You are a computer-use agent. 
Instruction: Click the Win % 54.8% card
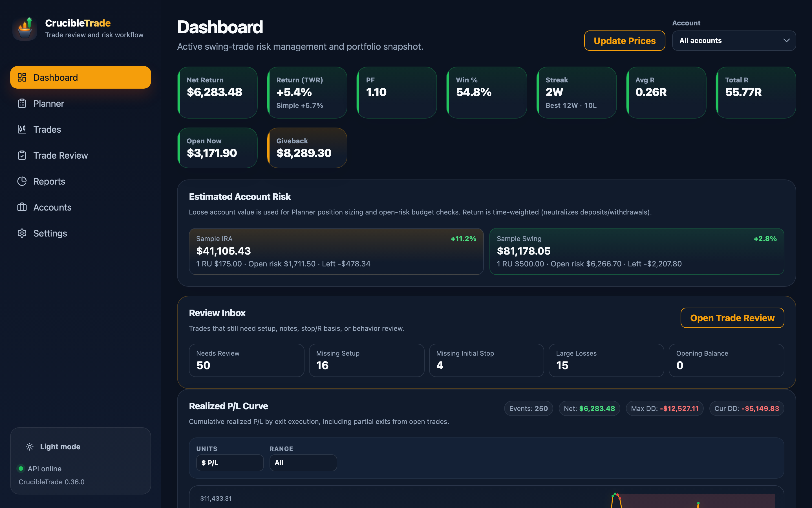point(487,92)
